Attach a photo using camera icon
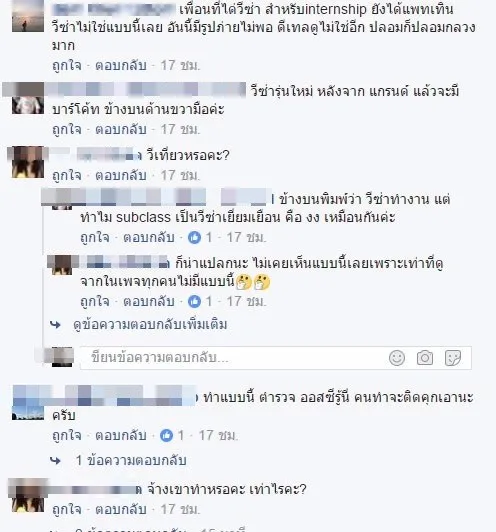Image resolution: width=496 pixels, height=532 pixels. click(425, 358)
